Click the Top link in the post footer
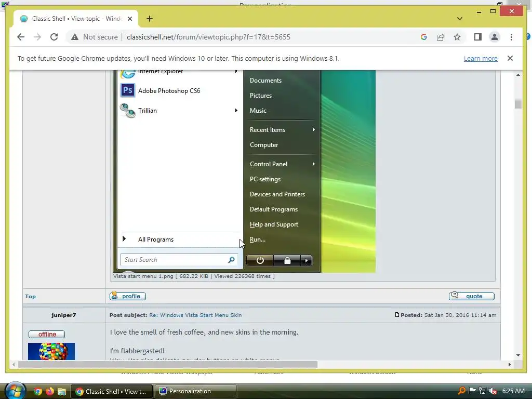The height and width of the screenshot is (399, 532). point(30,297)
